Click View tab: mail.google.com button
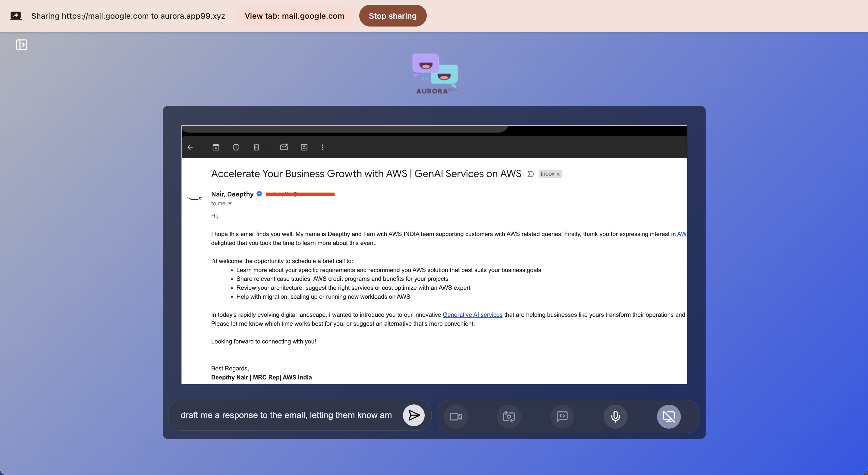Image resolution: width=868 pixels, height=475 pixels. (x=294, y=16)
